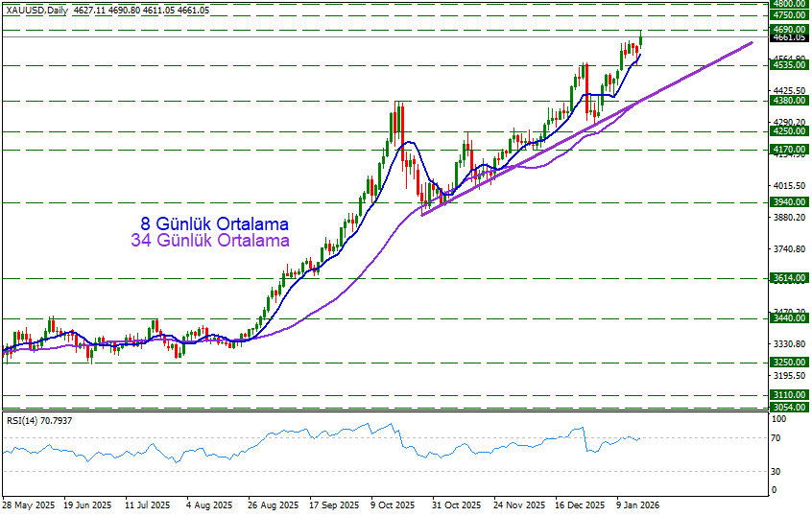
Task: Click the 3250.00 price level label
Action: tap(788, 363)
